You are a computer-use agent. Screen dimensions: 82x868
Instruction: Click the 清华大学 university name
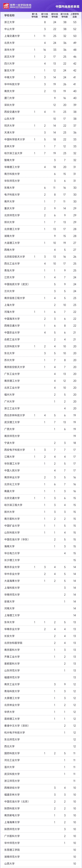click(9, 50)
